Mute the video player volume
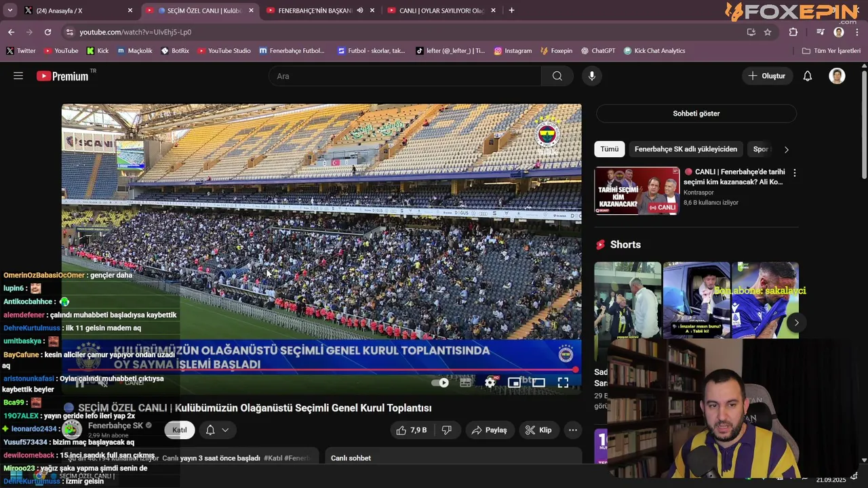Viewport: 868px width, 488px height. click(x=103, y=382)
